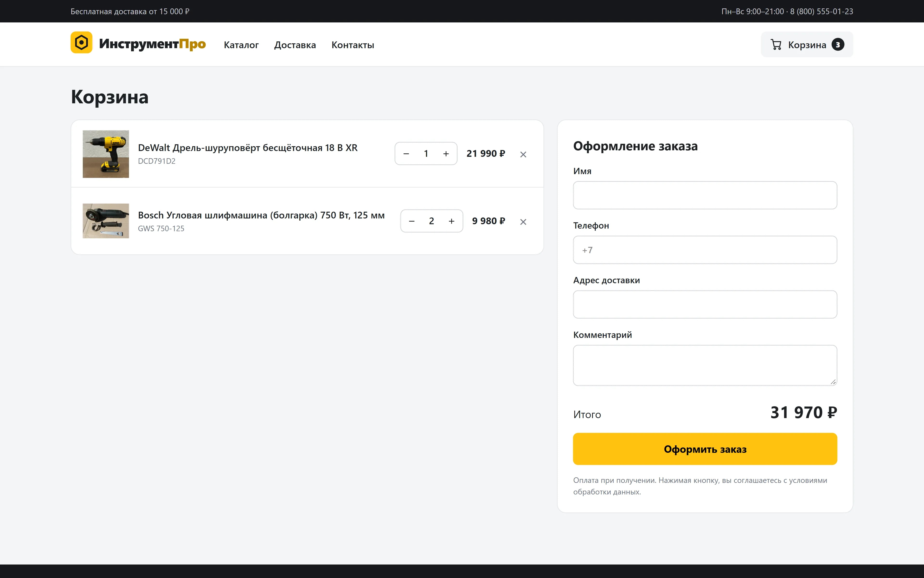Screen dimensions: 924x578
Task: Click the Имя input field
Action: click(705, 195)
